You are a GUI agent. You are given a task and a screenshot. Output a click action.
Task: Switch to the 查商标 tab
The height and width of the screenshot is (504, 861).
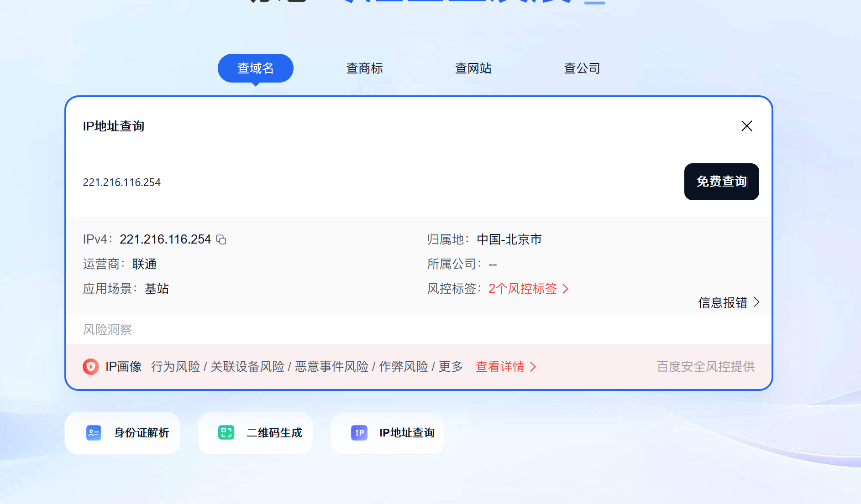(x=364, y=68)
